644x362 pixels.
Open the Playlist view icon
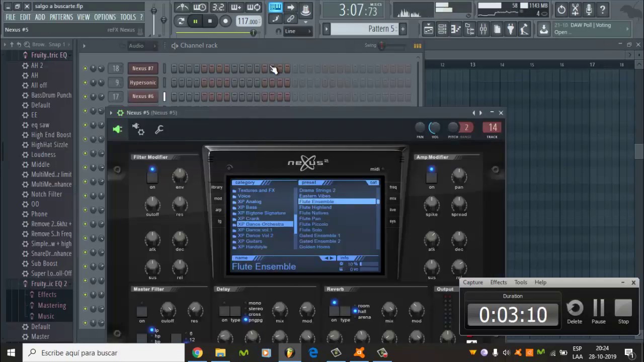[x=428, y=29]
